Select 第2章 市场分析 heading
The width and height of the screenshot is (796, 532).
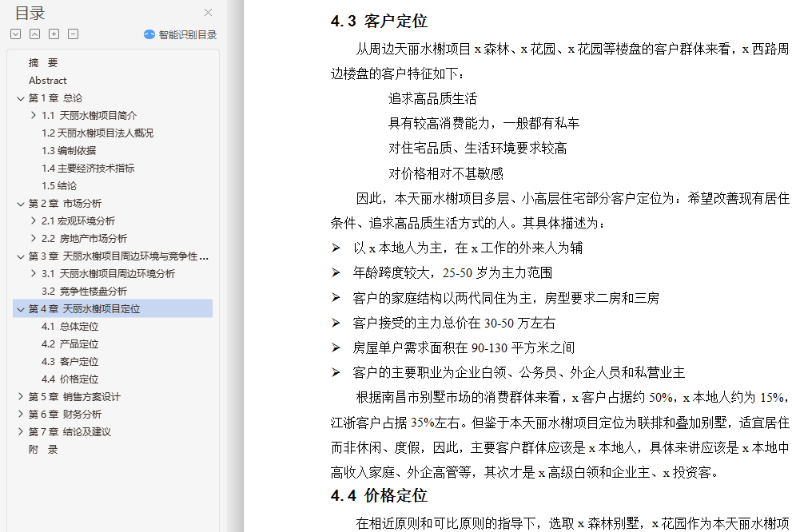[x=65, y=204]
